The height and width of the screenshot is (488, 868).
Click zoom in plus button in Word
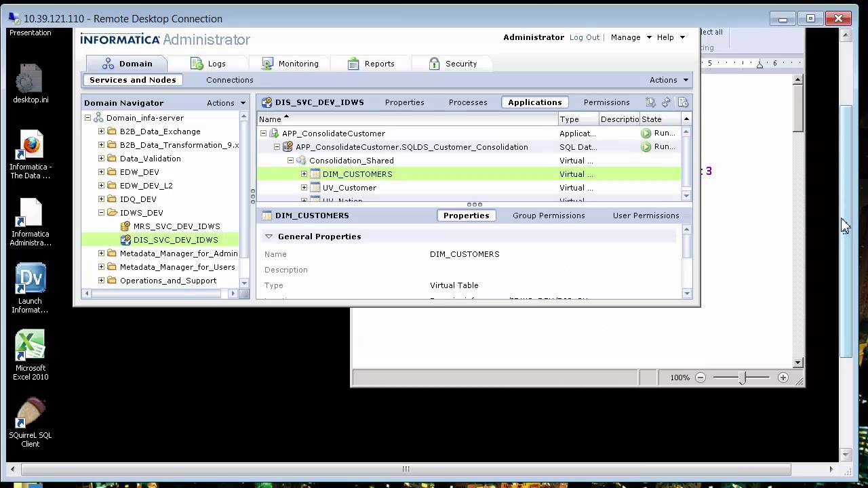tap(783, 378)
